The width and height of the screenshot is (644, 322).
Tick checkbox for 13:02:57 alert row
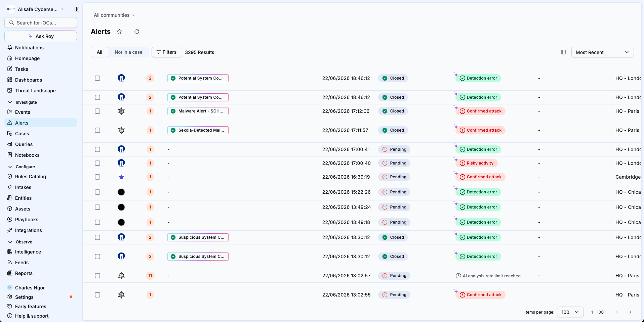(x=97, y=276)
